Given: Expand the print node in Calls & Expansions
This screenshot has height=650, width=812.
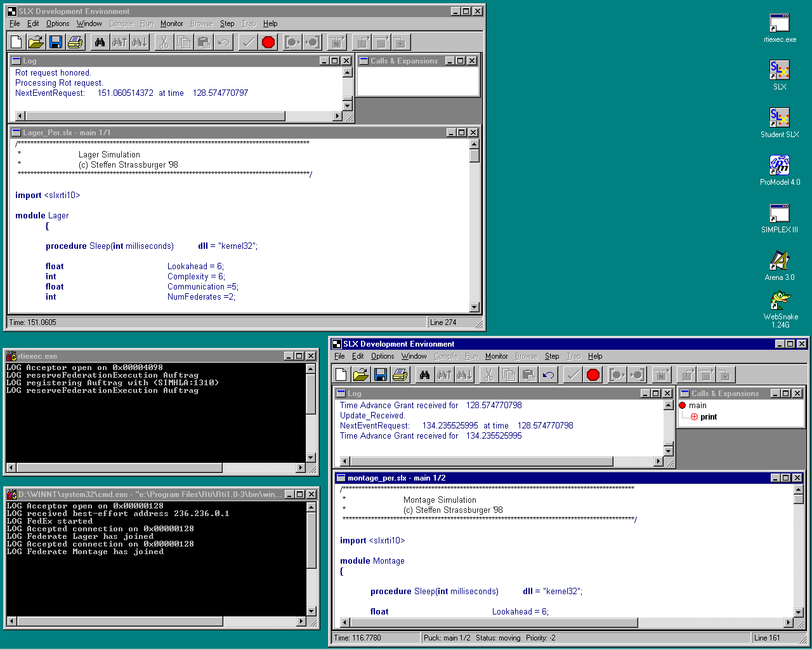Looking at the screenshot, I should [694, 417].
